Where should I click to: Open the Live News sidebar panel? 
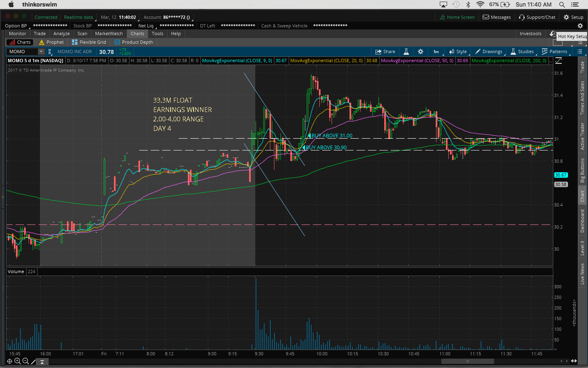(x=582, y=274)
